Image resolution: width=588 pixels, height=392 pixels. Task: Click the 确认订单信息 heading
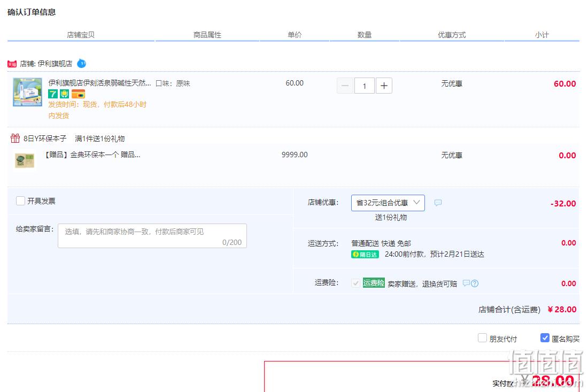(x=32, y=12)
